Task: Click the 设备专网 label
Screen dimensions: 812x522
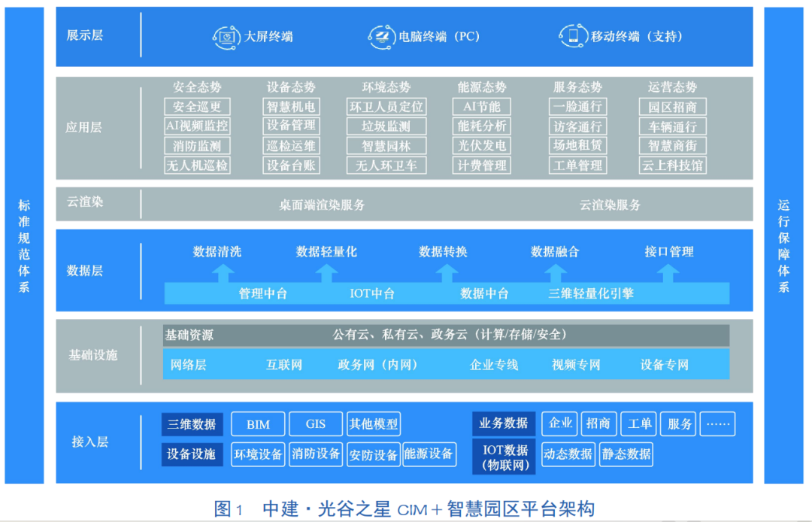Action: tap(665, 365)
